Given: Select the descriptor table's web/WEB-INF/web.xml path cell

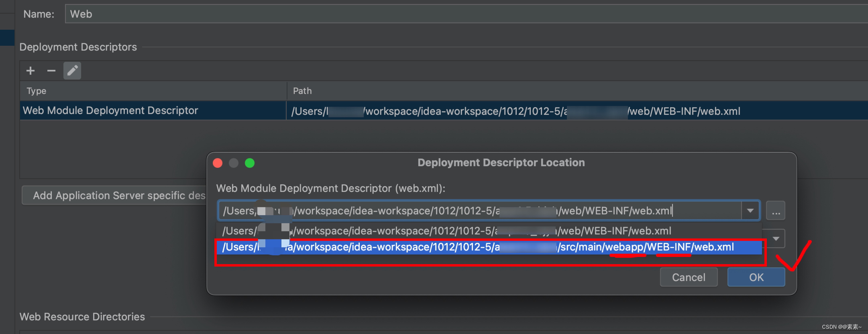Looking at the screenshot, I should coord(577,111).
